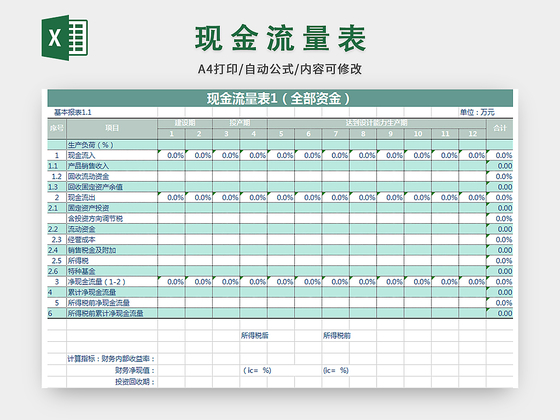Click the 投产期 header cell
Image resolution: width=560 pixels, height=420 pixels.
240,123
